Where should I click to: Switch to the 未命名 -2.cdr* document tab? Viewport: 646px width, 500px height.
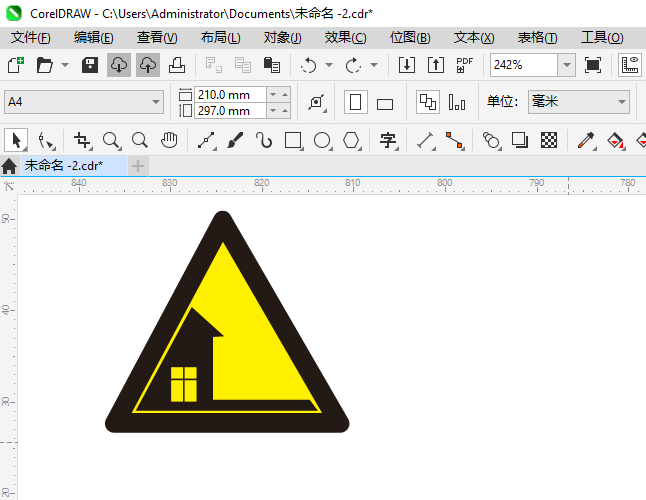(74, 166)
